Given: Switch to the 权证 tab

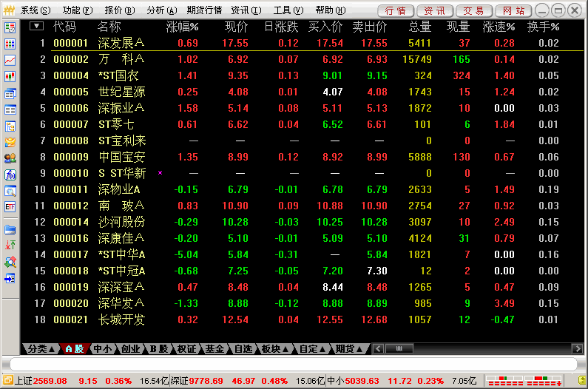Looking at the screenshot, I should 186,349.
